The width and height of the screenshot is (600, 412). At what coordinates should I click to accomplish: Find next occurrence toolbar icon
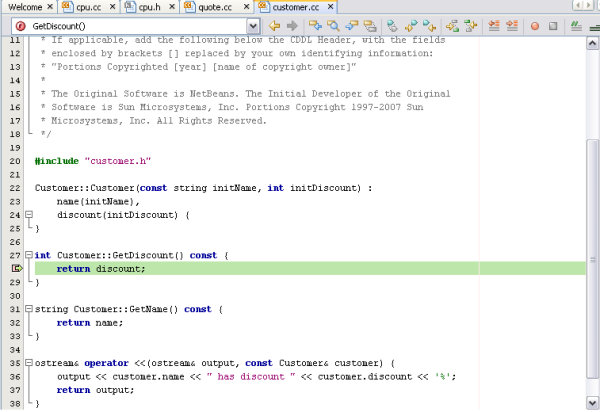351,26
